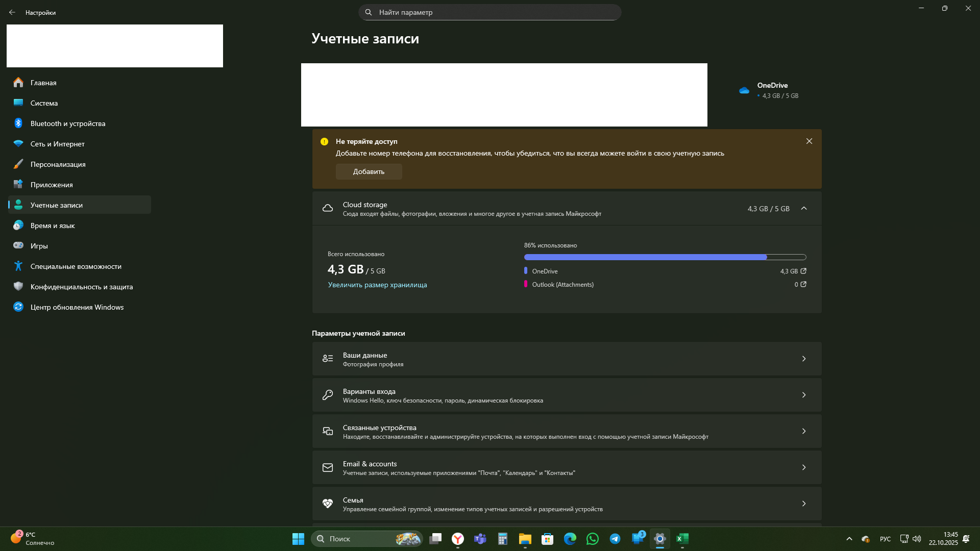Launch Excel from the taskbar
Screen dimensions: 980x551
coord(682,539)
